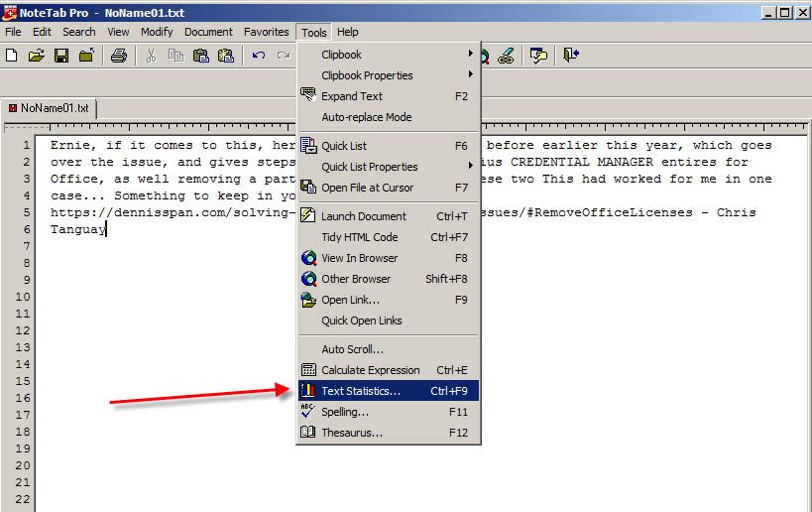Click the Thesaurus open book icon

(x=308, y=432)
